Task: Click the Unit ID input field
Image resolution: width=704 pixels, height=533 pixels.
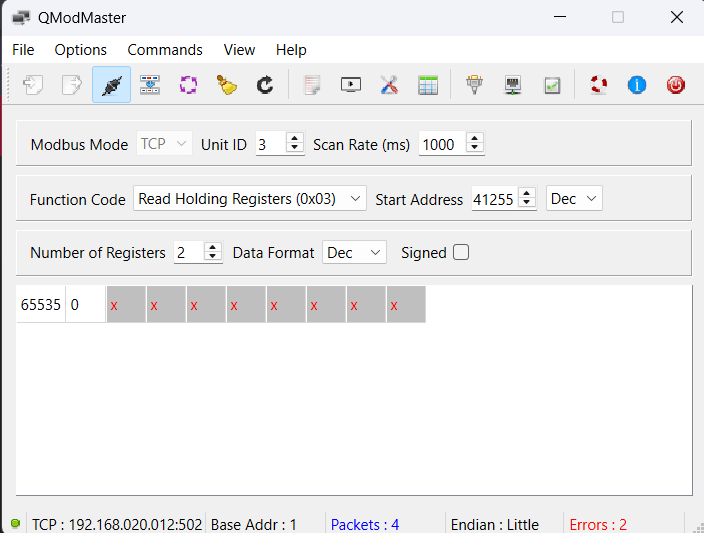Action: [x=271, y=144]
